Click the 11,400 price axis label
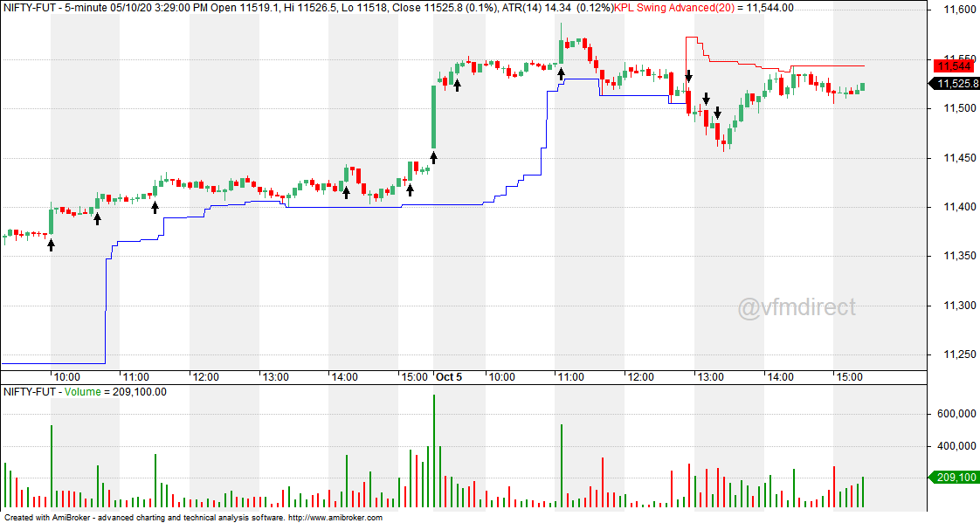Image resolution: width=980 pixels, height=523 pixels. [959, 208]
